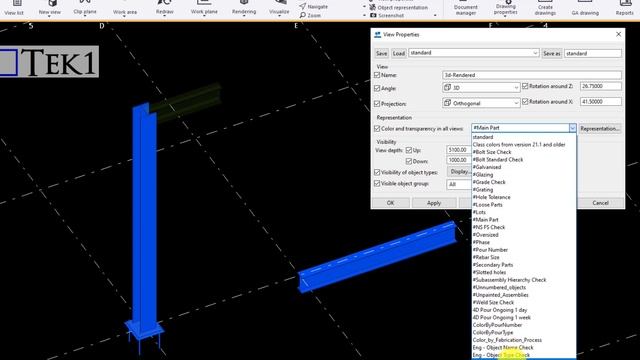This screenshot has width=640, height=360.
Task: Open the Work plane tool
Action: (x=204, y=8)
